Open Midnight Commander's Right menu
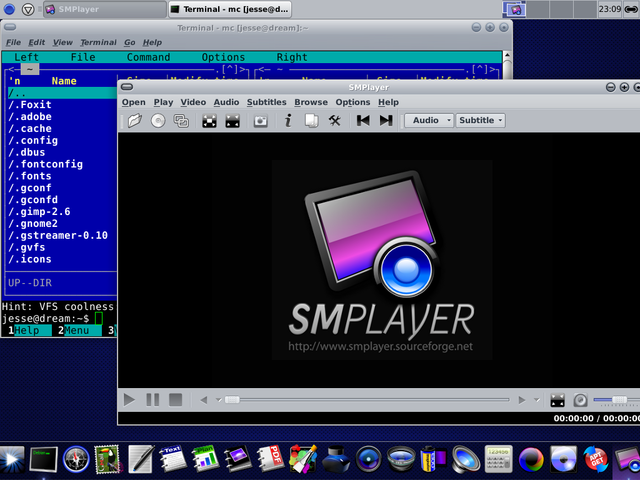 pyautogui.click(x=292, y=57)
